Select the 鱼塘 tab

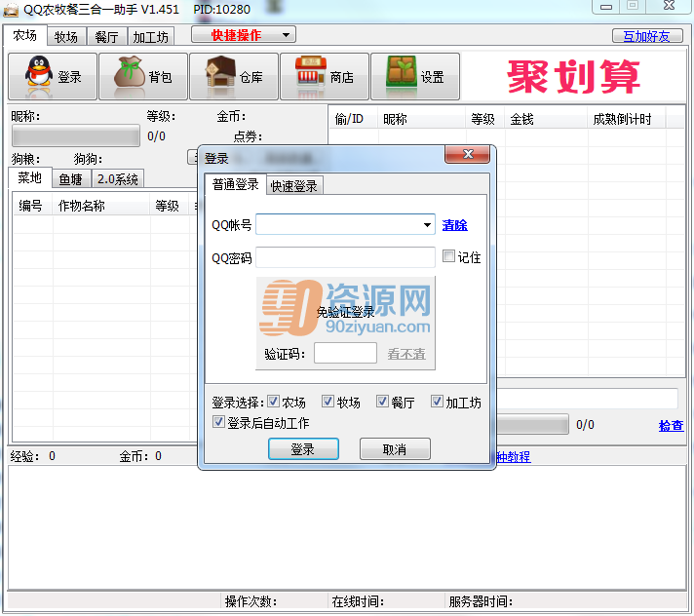(x=71, y=179)
